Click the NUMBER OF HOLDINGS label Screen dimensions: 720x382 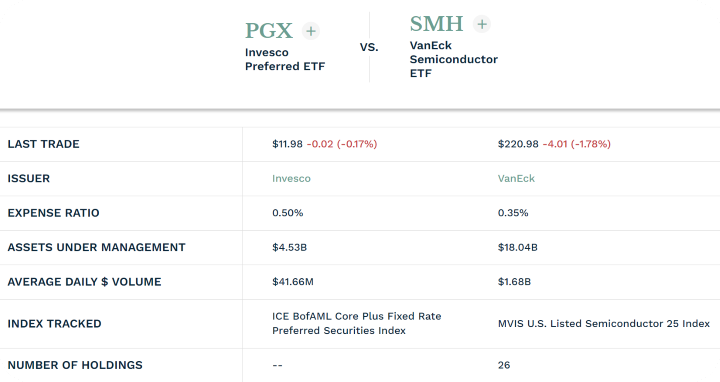click(75, 365)
